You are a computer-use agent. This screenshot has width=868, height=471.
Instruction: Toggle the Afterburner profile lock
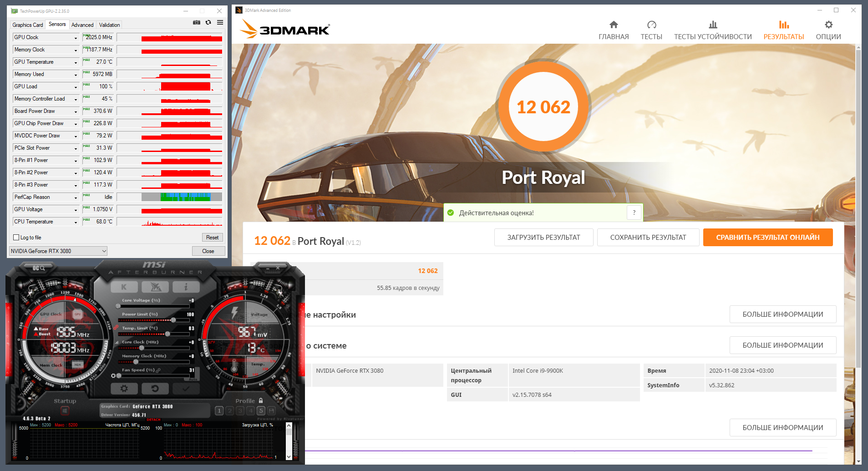click(261, 401)
